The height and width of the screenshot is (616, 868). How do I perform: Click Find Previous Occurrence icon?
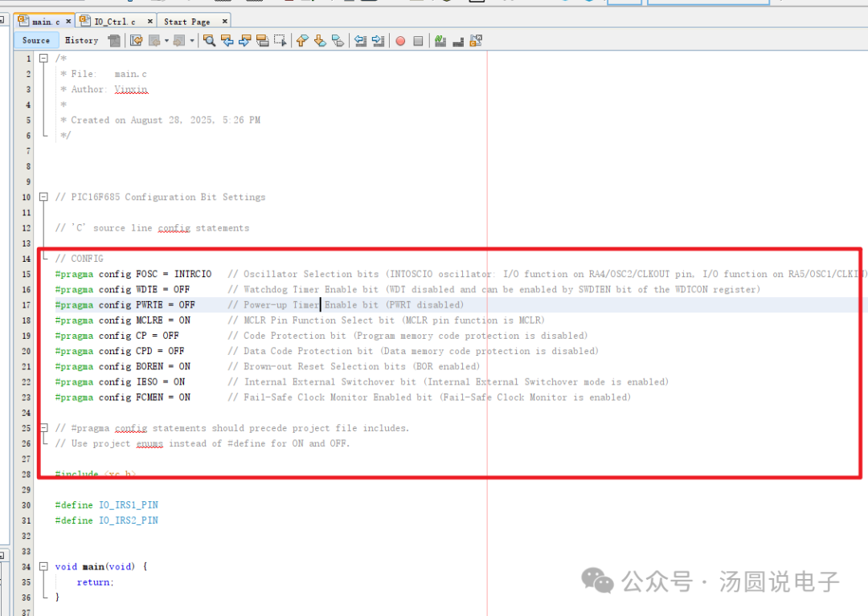pos(227,40)
